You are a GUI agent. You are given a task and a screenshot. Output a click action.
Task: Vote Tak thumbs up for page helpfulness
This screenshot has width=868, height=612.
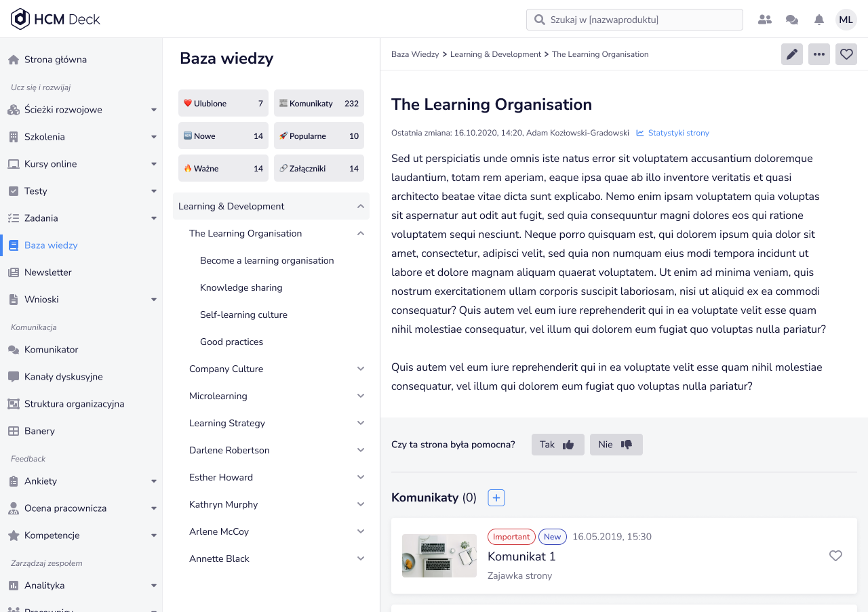coord(557,445)
